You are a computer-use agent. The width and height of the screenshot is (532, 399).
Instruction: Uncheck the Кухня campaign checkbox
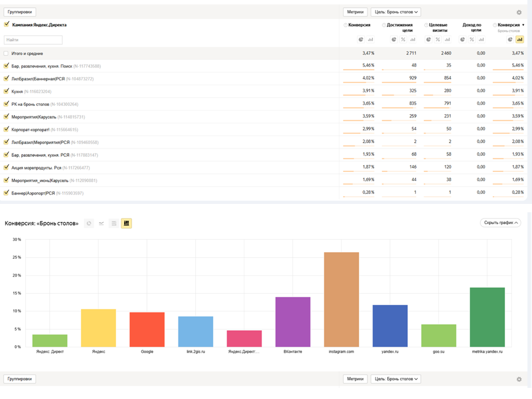[x=6, y=91]
